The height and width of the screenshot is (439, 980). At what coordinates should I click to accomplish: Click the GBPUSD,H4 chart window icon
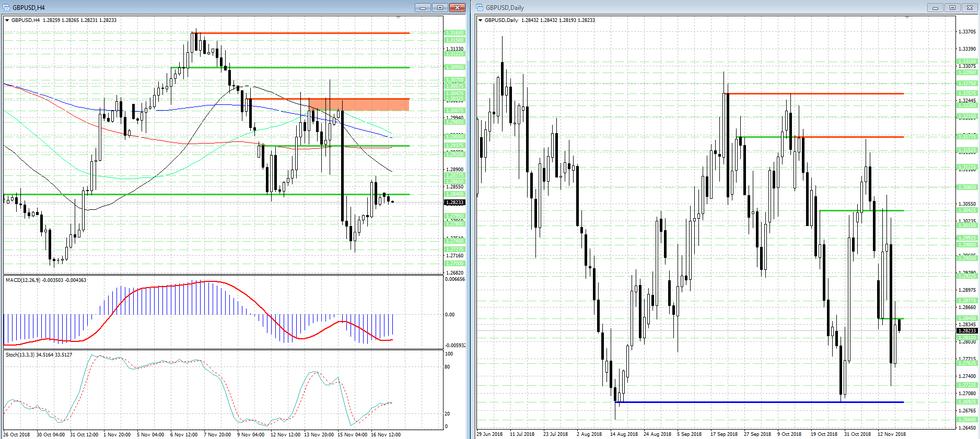(7, 7)
